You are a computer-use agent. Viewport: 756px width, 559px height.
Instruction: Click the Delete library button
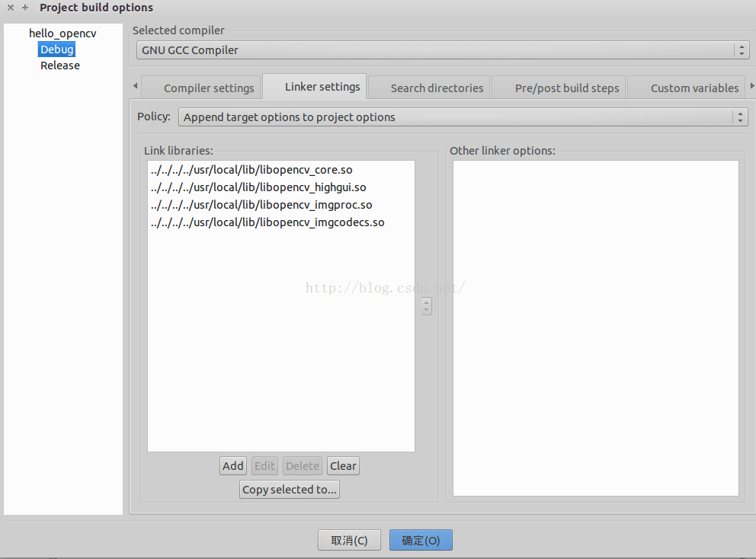[x=303, y=466]
